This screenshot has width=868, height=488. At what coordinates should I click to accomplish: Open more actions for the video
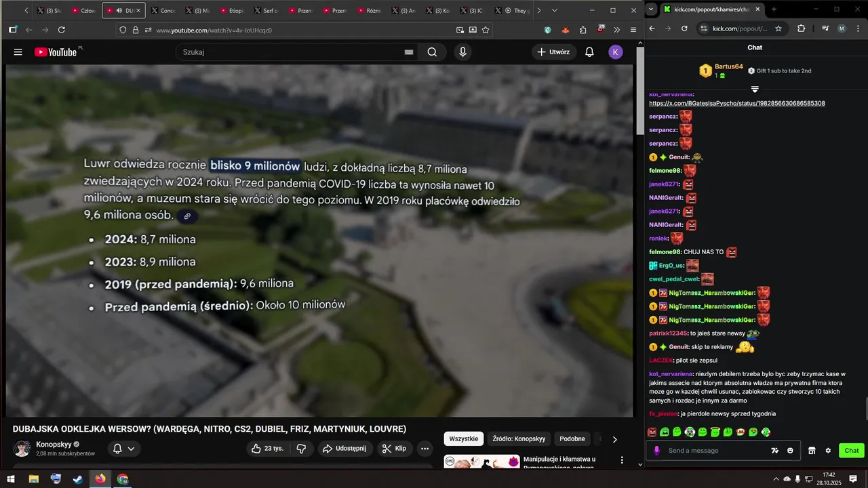[x=425, y=448]
